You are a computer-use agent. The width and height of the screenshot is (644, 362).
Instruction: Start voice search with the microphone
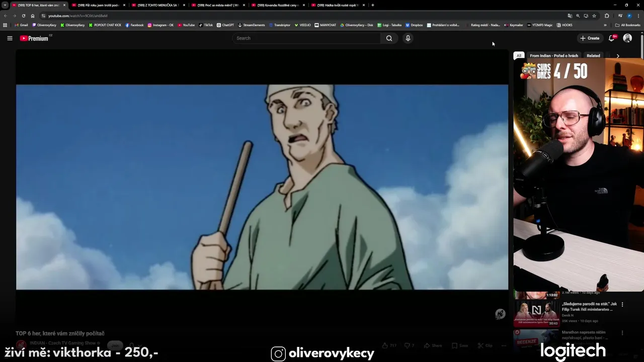click(x=408, y=38)
